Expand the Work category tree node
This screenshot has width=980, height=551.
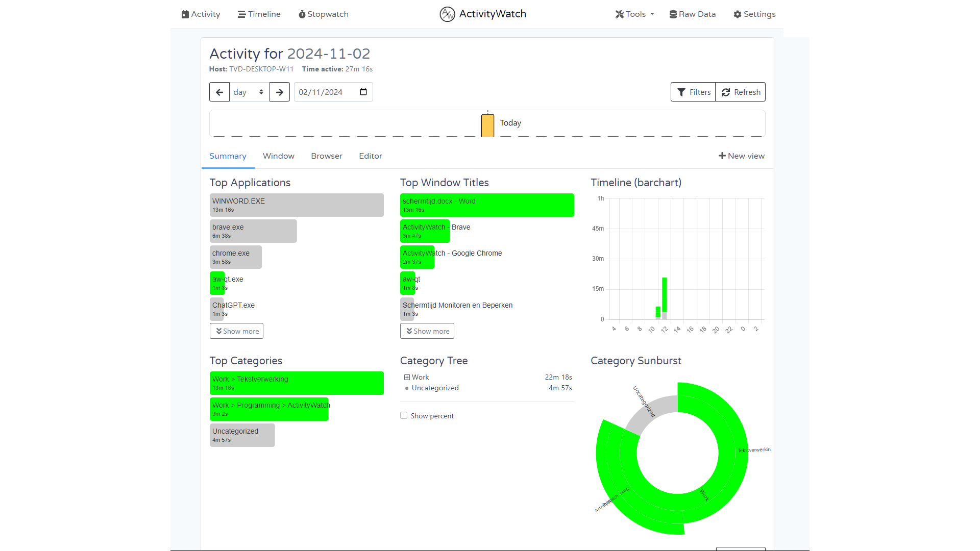pos(407,378)
